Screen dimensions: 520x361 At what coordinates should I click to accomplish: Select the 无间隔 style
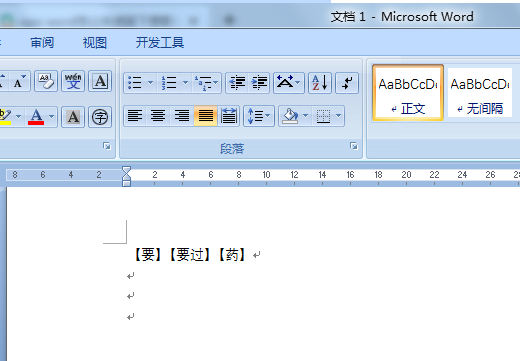point(480,93)
